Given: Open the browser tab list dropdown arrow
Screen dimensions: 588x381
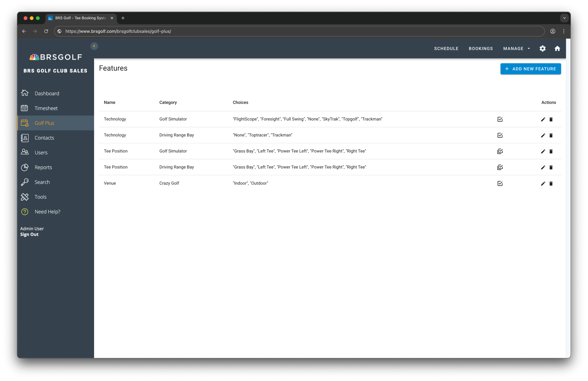Looking at the screenshot, I should tap(564, 18).
